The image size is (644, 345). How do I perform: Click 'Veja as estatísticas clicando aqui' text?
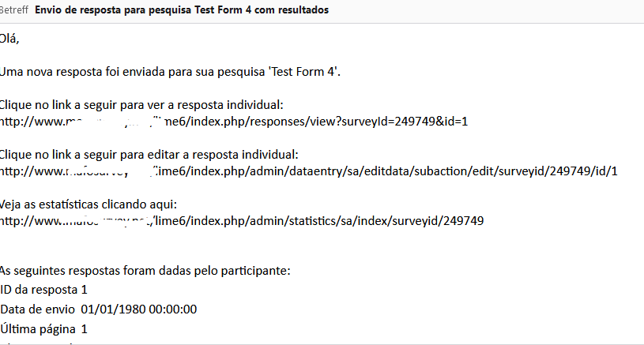89,204
